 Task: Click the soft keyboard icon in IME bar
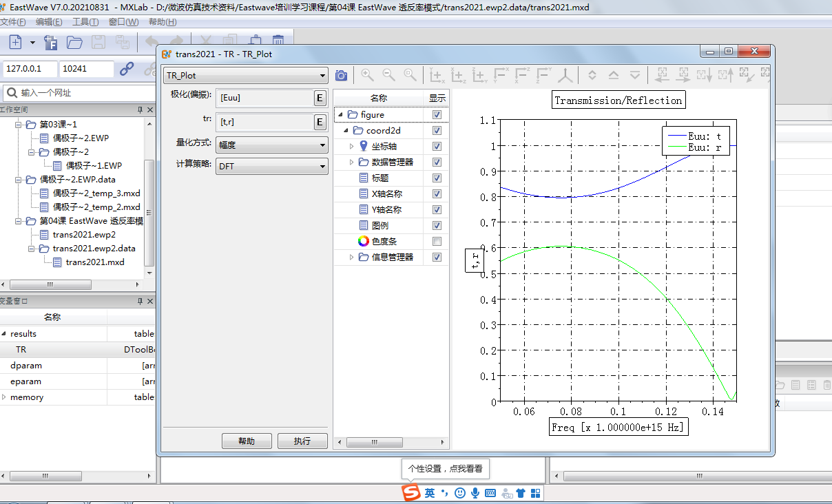pyautogui.click(x=490, y=493)
